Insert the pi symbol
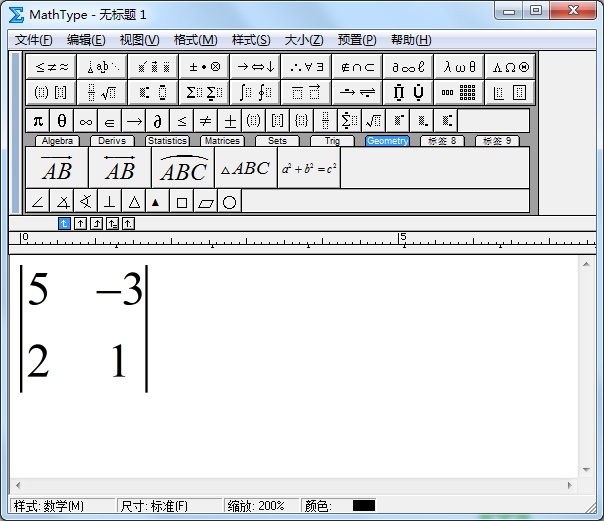 coord(38,121)
